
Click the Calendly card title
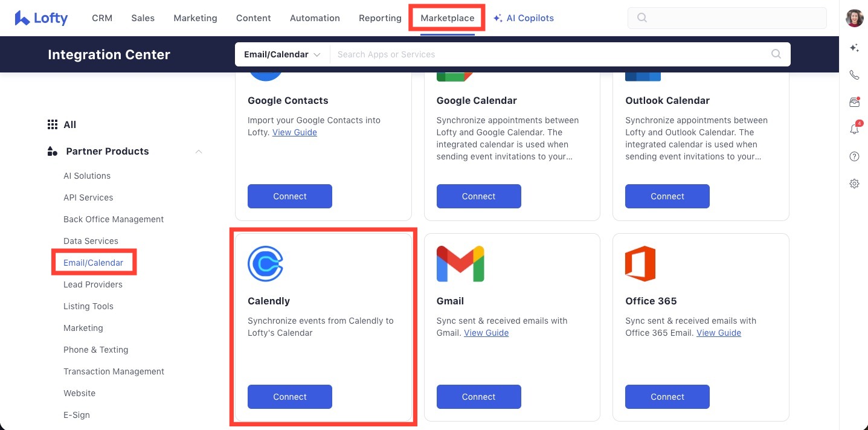[269, 301]
